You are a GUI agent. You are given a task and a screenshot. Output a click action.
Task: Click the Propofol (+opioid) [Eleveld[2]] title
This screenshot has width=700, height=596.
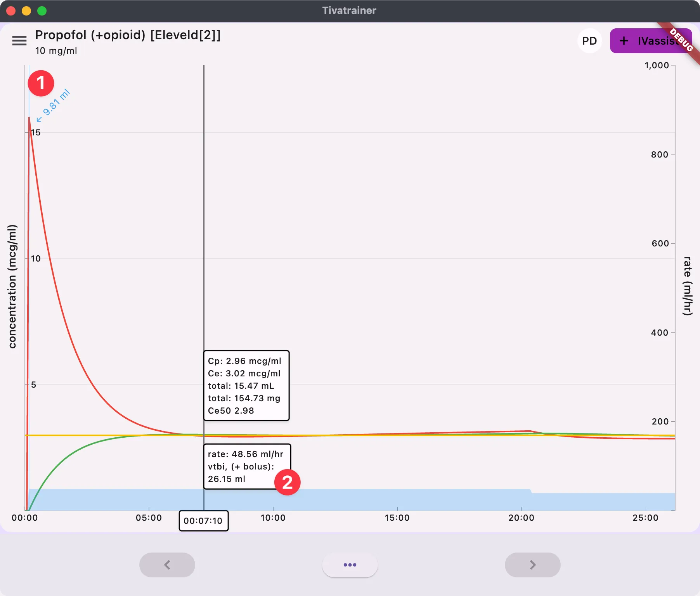point(127,35)
